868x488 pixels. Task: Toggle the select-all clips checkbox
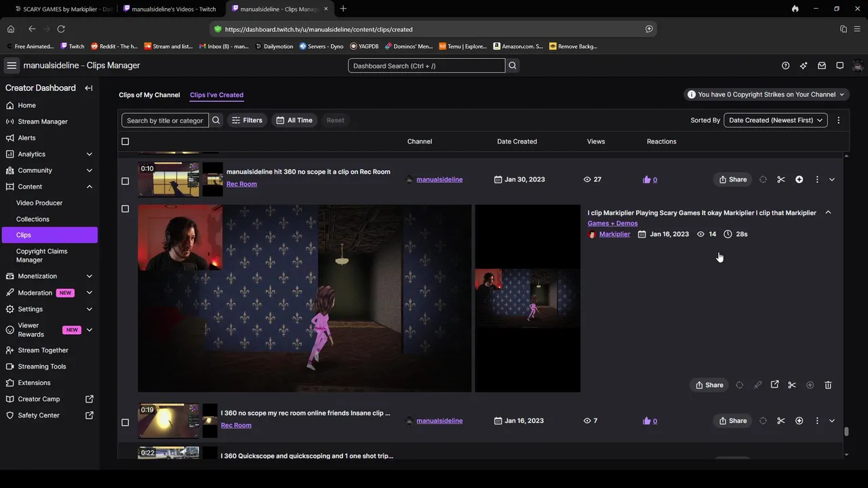125,142
